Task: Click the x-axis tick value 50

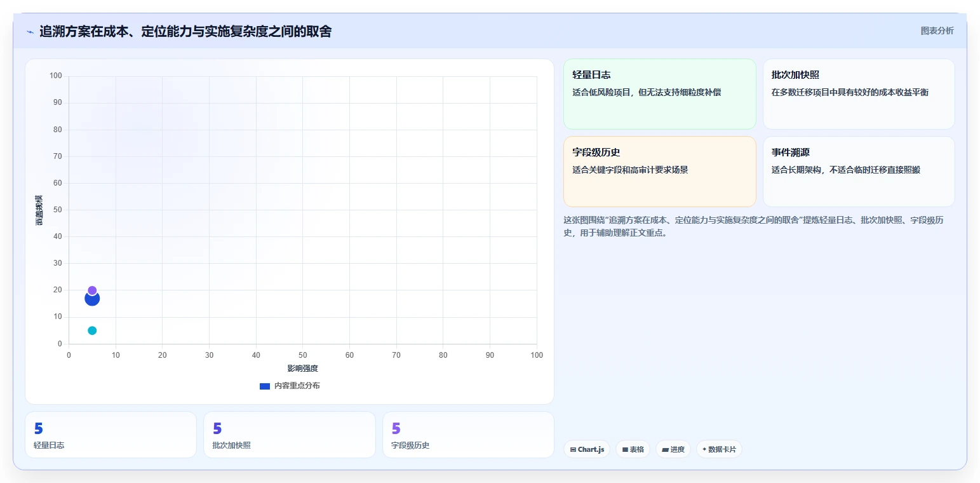Action: 303,355
